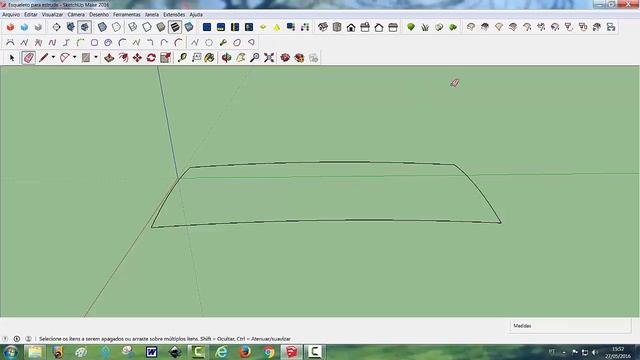Toggle Back Edges style
The height and width of the screenshot is (360, 640).
coord(116,27)
